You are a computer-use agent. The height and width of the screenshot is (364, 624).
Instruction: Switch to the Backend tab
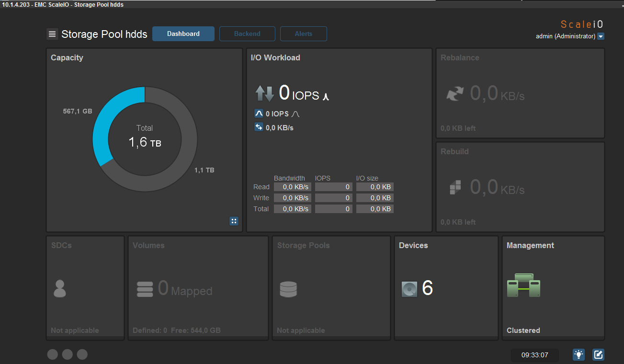pyautogui.click(x=247, y=34)
